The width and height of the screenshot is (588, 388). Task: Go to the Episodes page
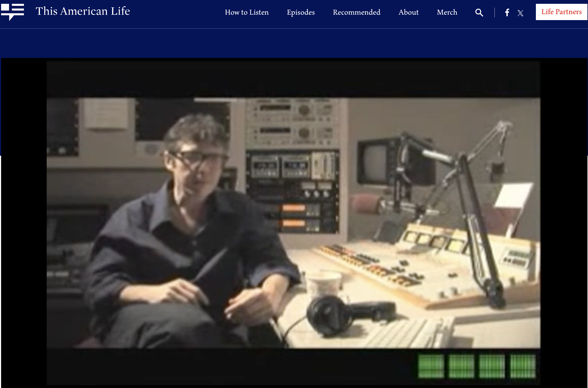tap(301, 12)
